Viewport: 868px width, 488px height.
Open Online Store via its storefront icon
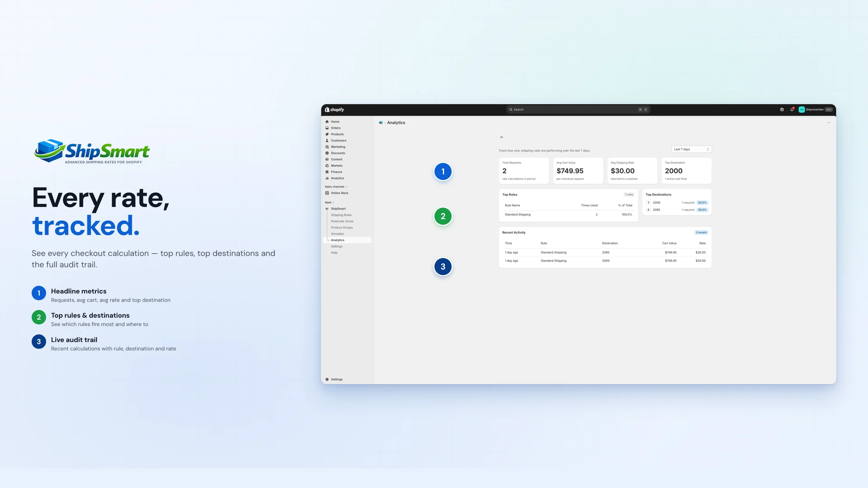pos(327,193)
